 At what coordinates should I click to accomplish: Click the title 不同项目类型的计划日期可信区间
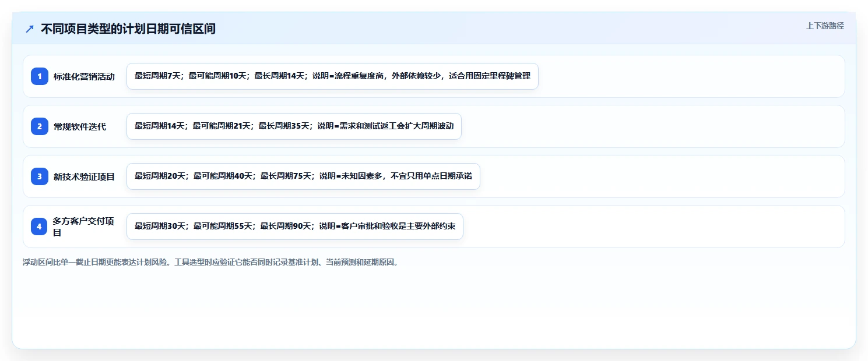[128, 29]
